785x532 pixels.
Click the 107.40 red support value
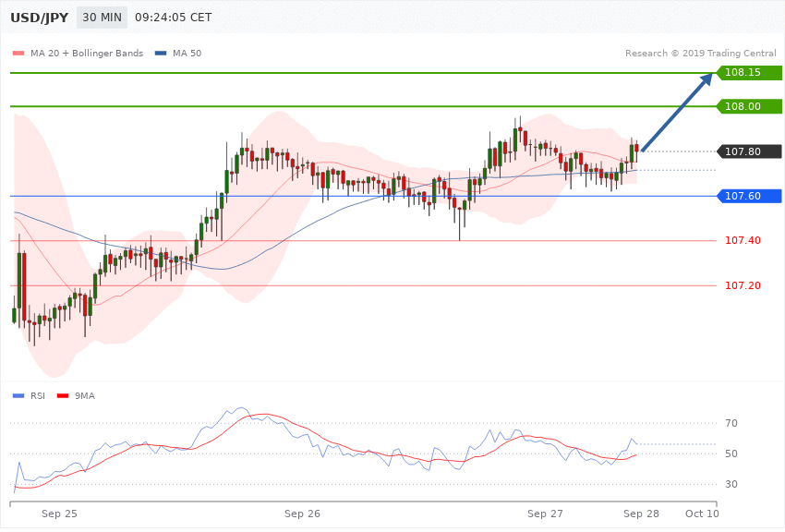pyautogui.click(x=743, y=241)
